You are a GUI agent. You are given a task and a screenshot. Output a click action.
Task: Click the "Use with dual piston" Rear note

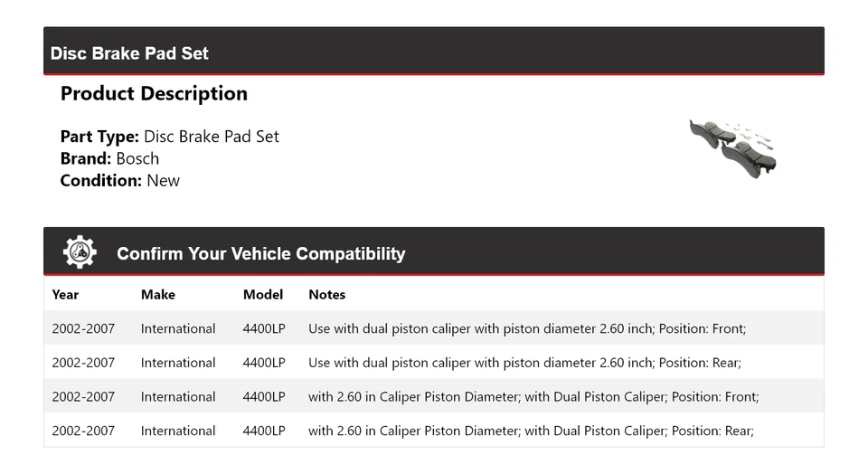pyautogui.click(x=524, y=363)
